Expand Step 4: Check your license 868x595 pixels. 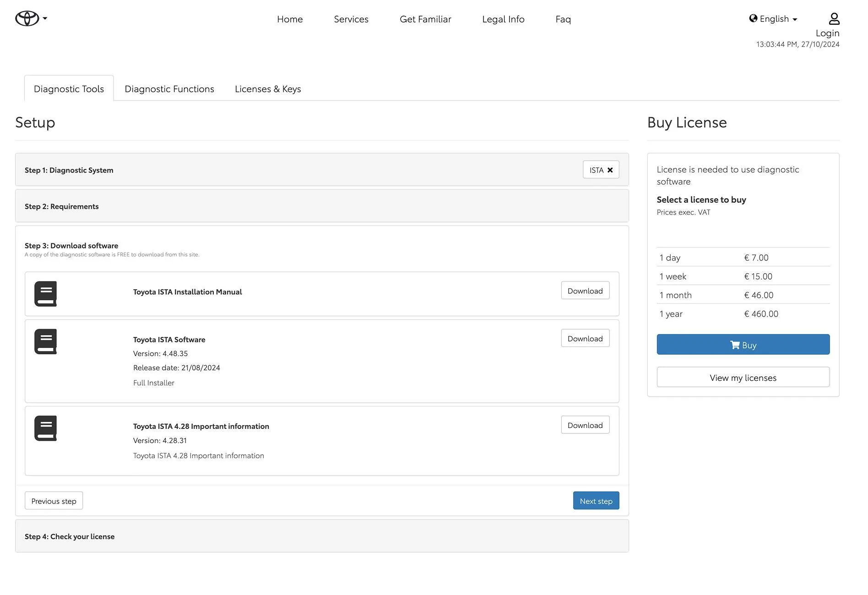tap(322, 536)
